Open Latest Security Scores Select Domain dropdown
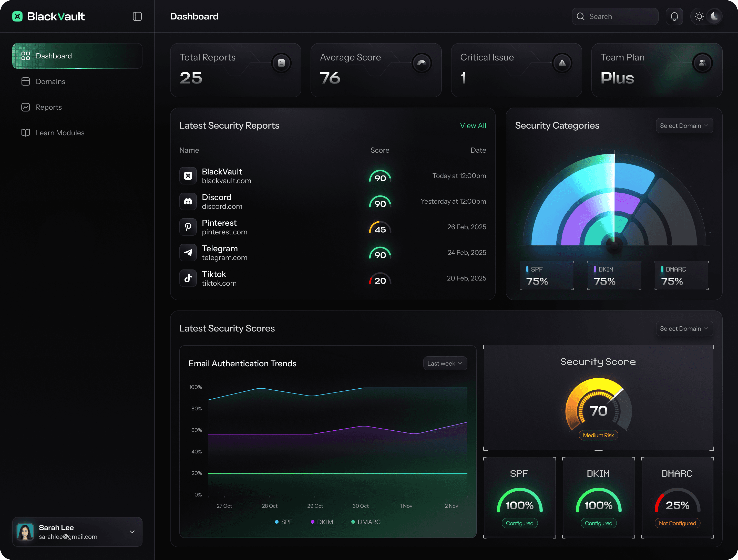738x560 pixels. click(684, 328)
